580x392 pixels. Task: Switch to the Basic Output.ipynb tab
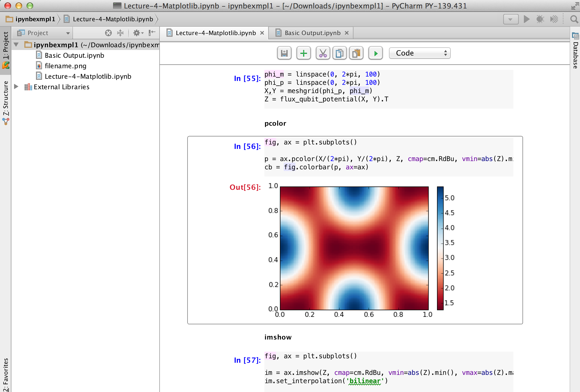[x=313, y=33]
